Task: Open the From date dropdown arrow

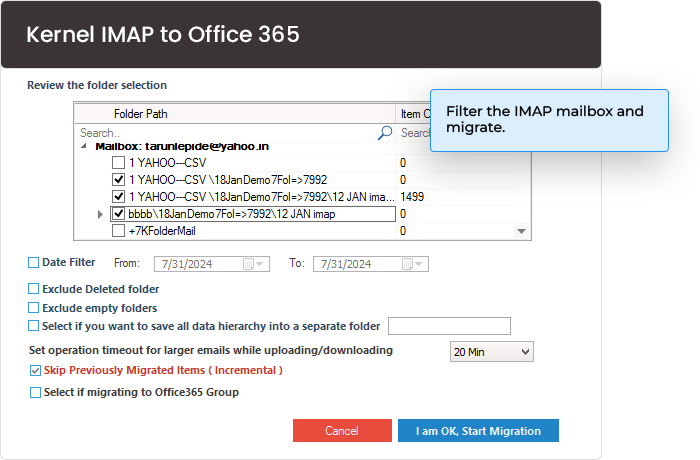Action: [260, 264]
